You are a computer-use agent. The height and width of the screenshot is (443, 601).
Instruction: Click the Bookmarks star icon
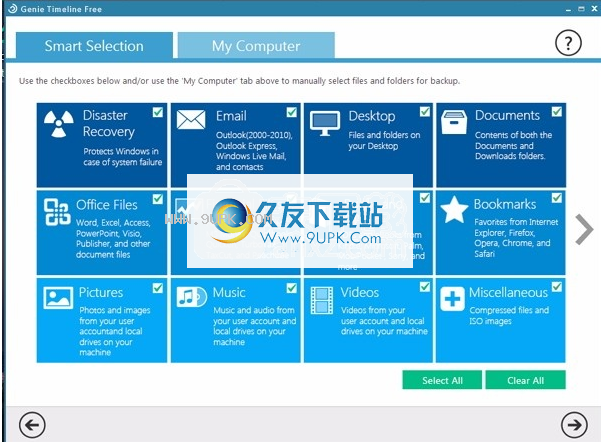[x=454, y=210]
